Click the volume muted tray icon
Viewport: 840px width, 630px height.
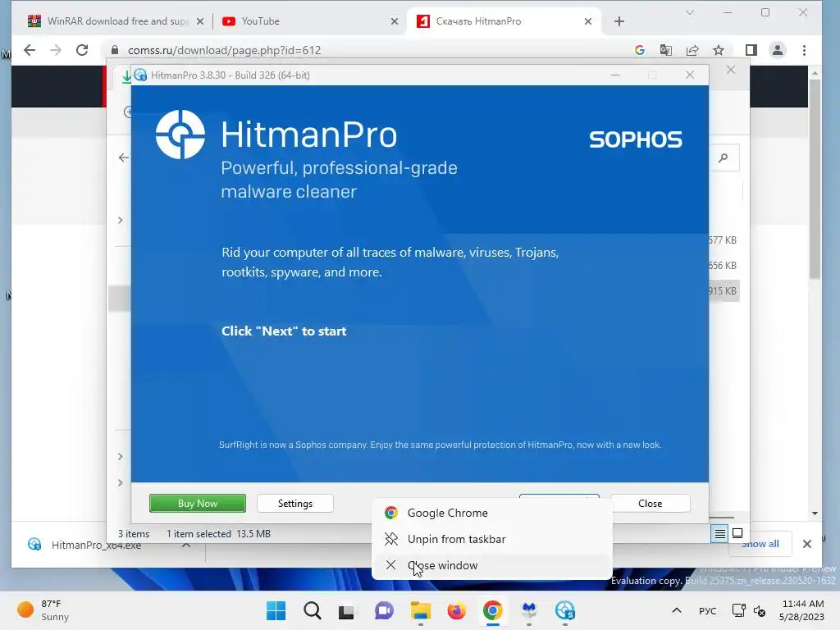(759, 610)
